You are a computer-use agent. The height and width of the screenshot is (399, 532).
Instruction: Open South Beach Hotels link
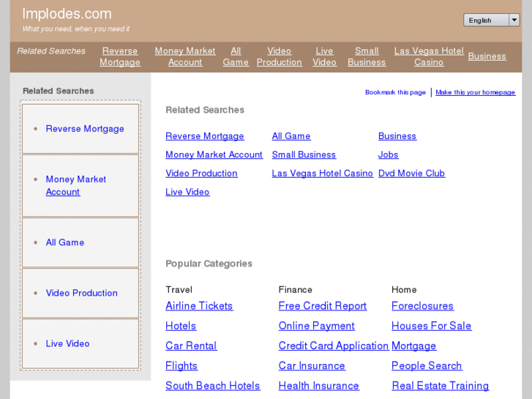tap(213, 386)
